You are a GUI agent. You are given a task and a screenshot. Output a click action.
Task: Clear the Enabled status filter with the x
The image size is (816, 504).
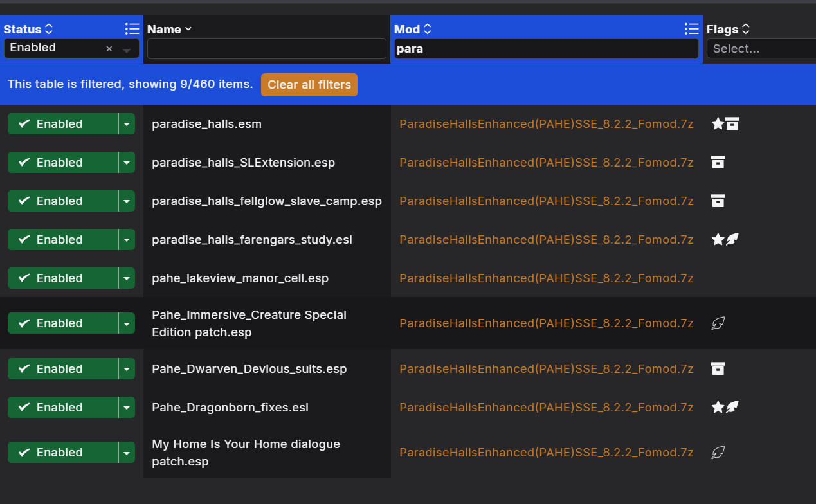coord(109,49)
